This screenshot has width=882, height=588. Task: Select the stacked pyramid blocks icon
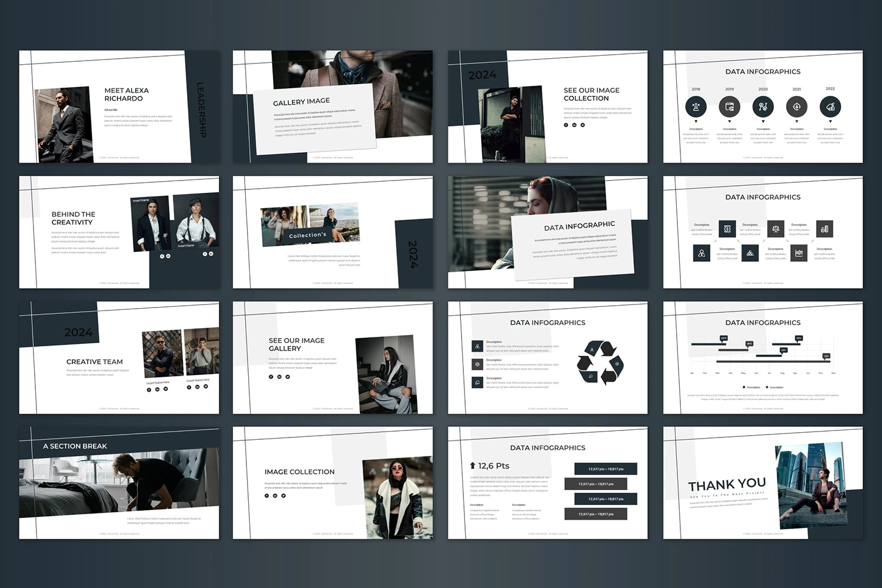(750, 253)
